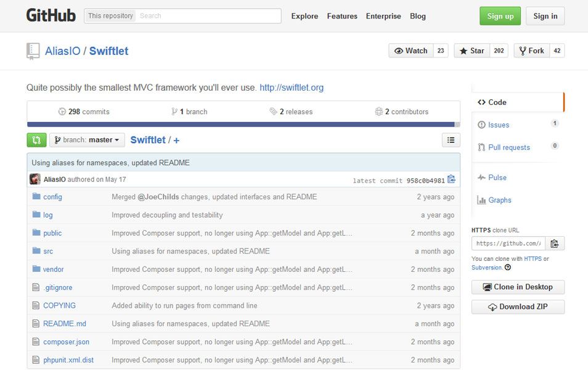Image resolution: width=588 pixels, height=370 pixels.
Task: Click the log folder icon
Action: [x=36, y=214]
